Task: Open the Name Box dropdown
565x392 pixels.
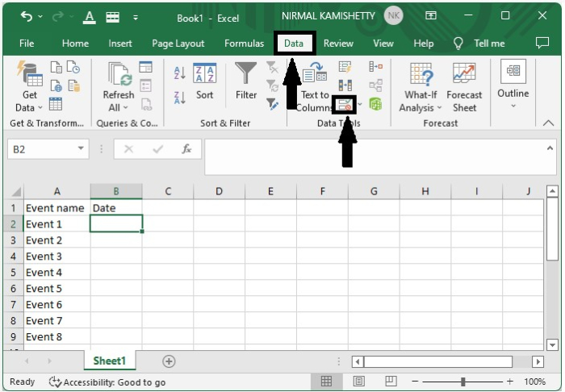Action: (81, 148)
